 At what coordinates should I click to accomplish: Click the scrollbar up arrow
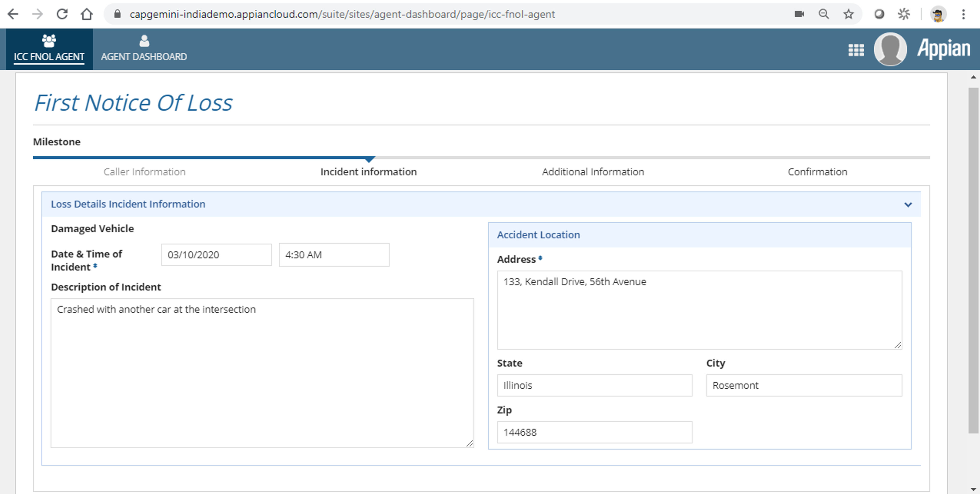[973, 77]
